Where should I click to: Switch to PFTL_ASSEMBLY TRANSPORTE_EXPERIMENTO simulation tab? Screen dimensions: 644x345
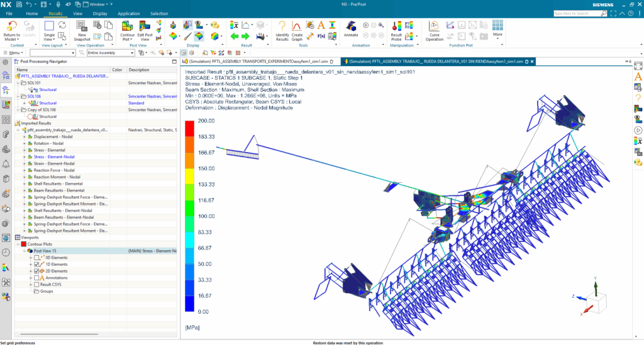tap(258, 62)
